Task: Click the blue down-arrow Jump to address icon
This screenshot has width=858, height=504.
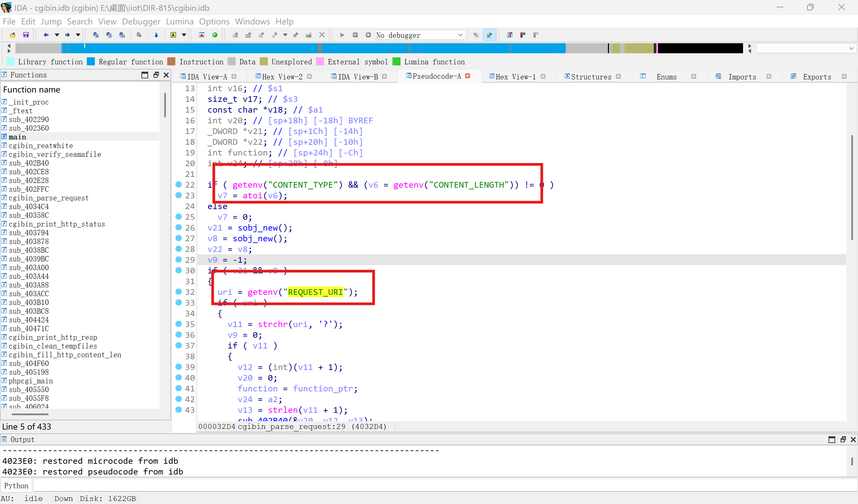Action: [156, 35]
